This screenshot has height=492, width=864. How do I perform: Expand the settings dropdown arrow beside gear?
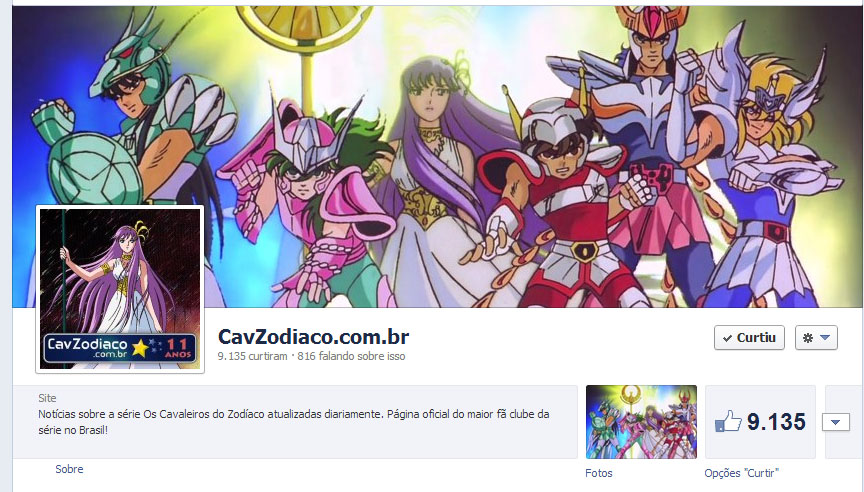(825, 338)
